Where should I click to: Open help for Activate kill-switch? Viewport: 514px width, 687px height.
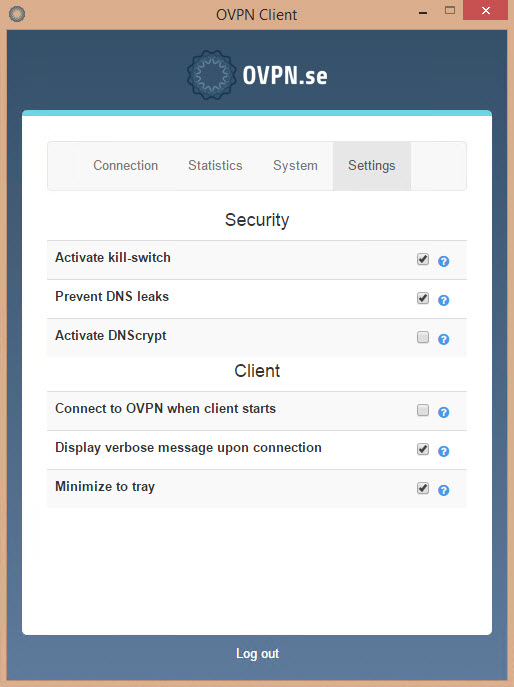443,261
